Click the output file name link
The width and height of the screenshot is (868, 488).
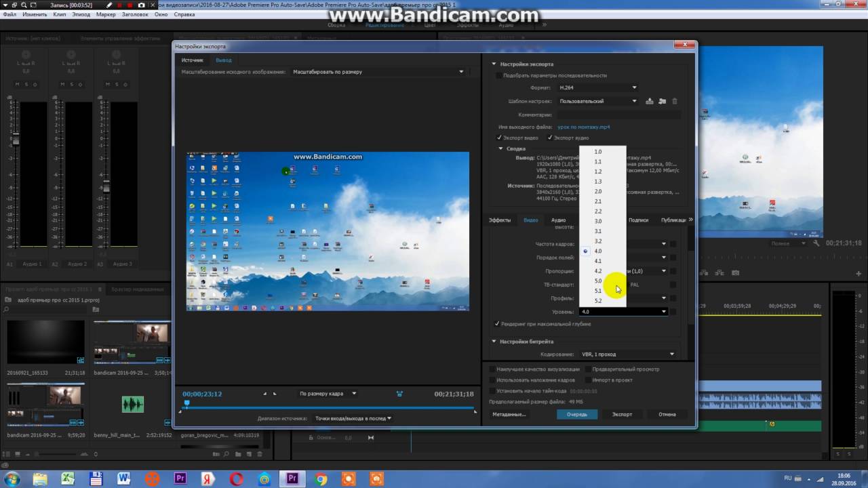584,127
